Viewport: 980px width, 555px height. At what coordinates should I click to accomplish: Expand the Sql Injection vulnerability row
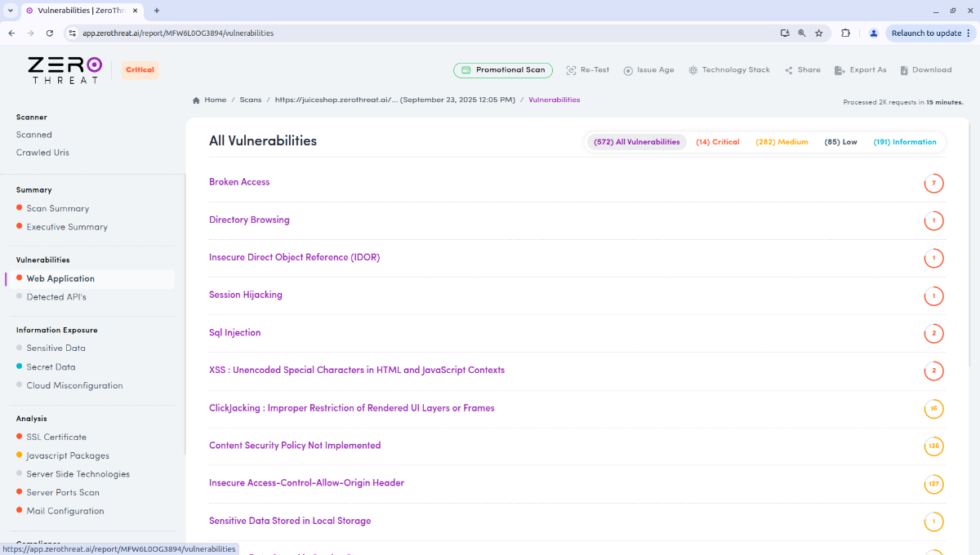coord(235,333)
